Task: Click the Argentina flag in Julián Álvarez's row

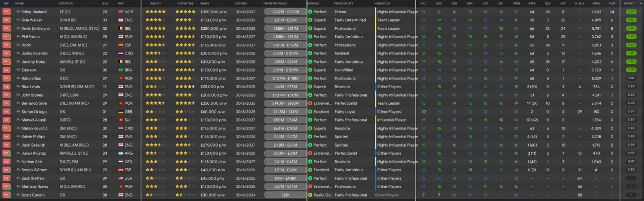Action: [120, 153]
